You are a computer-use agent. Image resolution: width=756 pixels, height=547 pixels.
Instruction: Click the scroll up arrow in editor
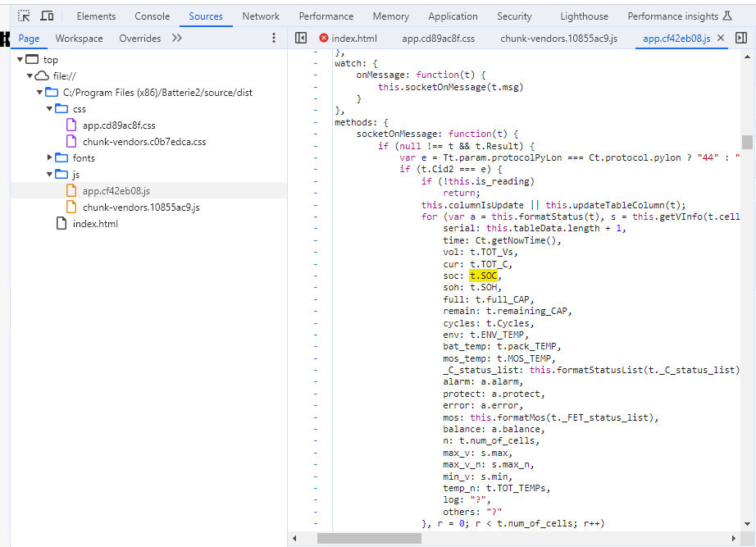point(747,57)
